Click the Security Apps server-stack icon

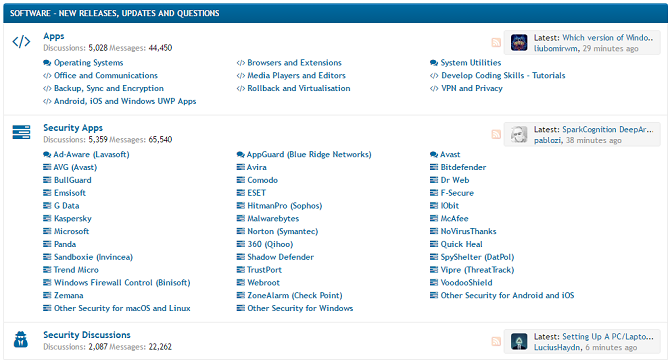pos(21,132)
